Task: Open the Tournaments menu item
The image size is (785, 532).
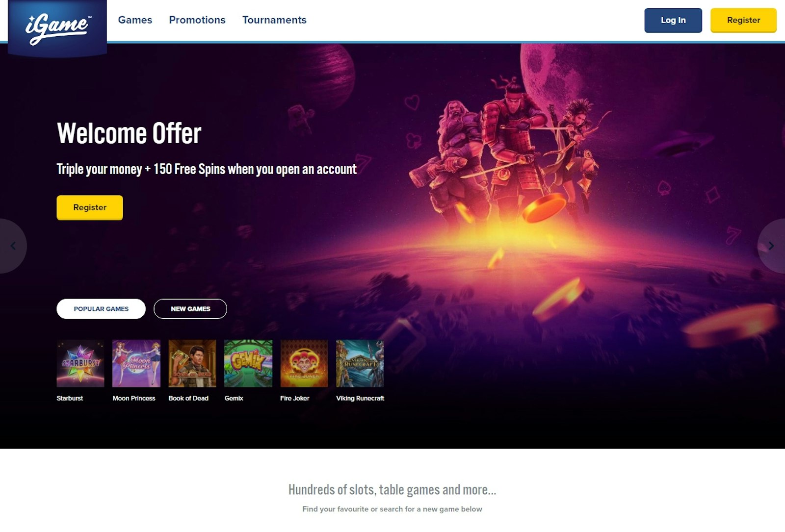Action: (x=274, y=20)
